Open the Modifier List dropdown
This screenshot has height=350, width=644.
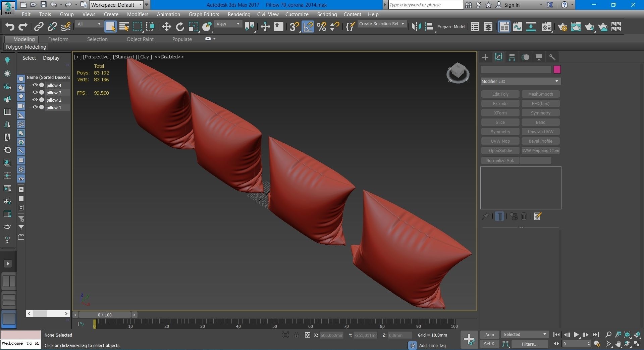(521, 81)
